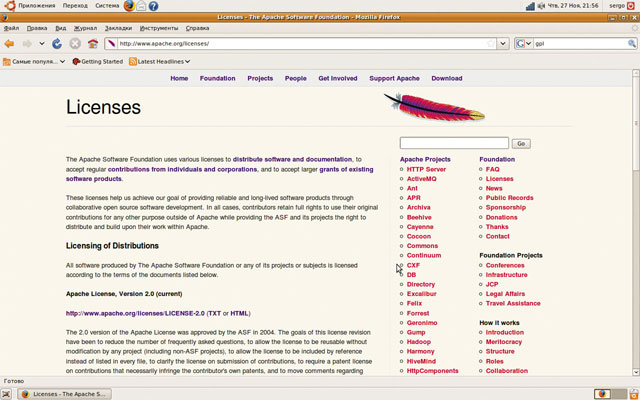Viewport: 640px width, 400px height.
Task: Open the Система panel menu
Action: [107, 6]
